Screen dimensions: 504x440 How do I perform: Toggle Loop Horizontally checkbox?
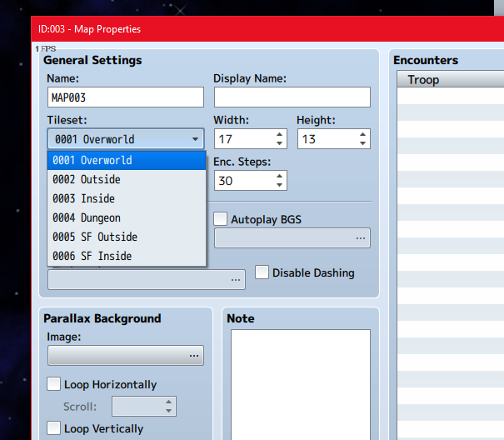[x=53, y=384]
